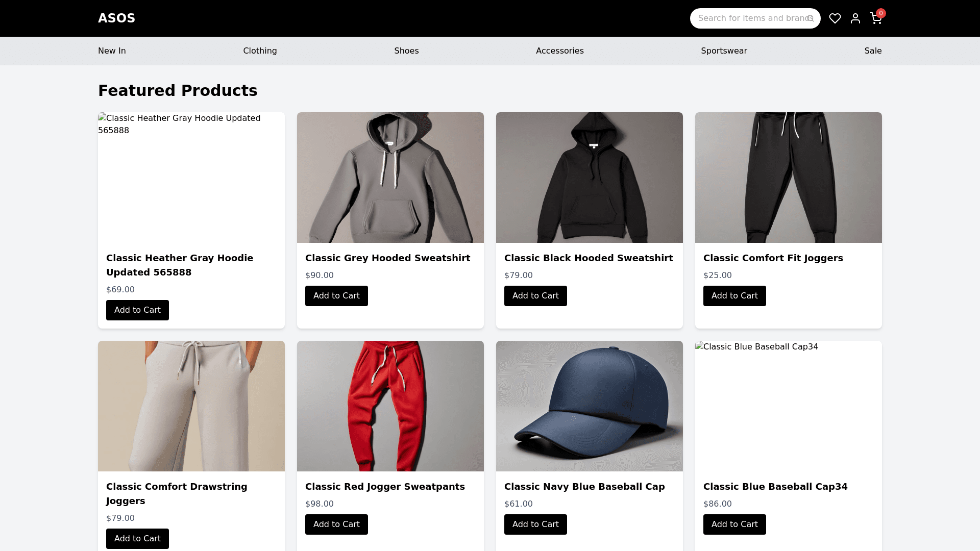This screenshot has height=551, width=980.
Task: Open the wishlist heart icon
Action: [x=835, y=18]
